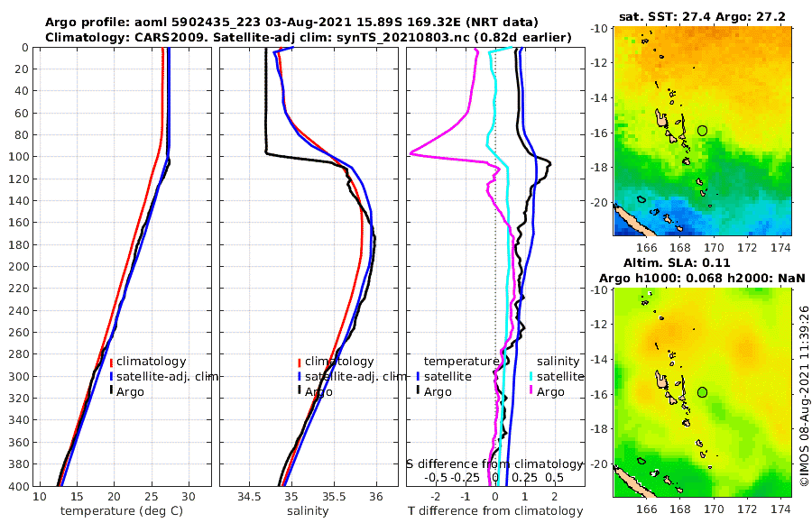Screen dimensions: 812x523
Task: Click the Argo float circle on SLA map
Action: [702, 392]
